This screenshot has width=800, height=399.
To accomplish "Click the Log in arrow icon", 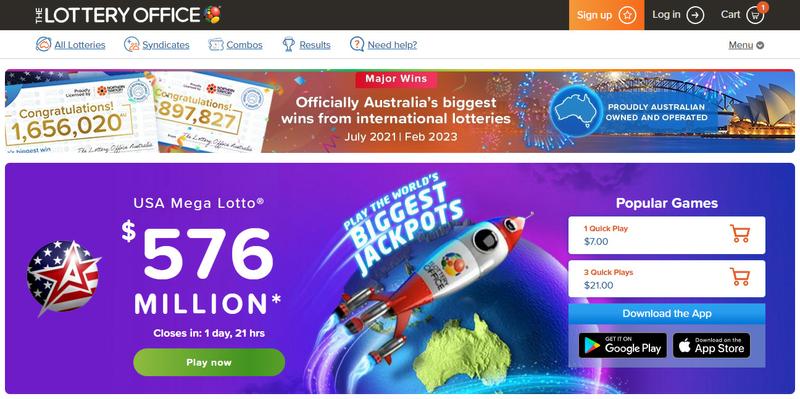I will (695, 15).
